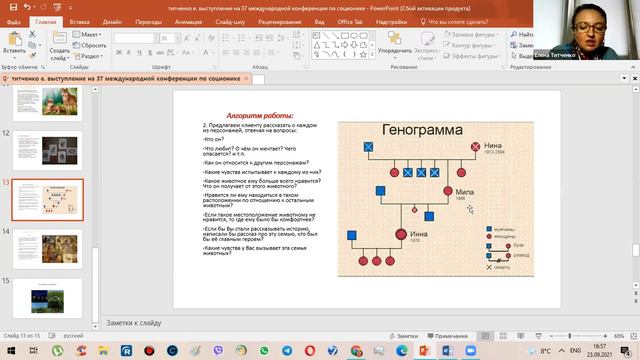This screenshot has width=640, height=360.
Task: Open Zoom from the taskbar
Action: [471, 351]
